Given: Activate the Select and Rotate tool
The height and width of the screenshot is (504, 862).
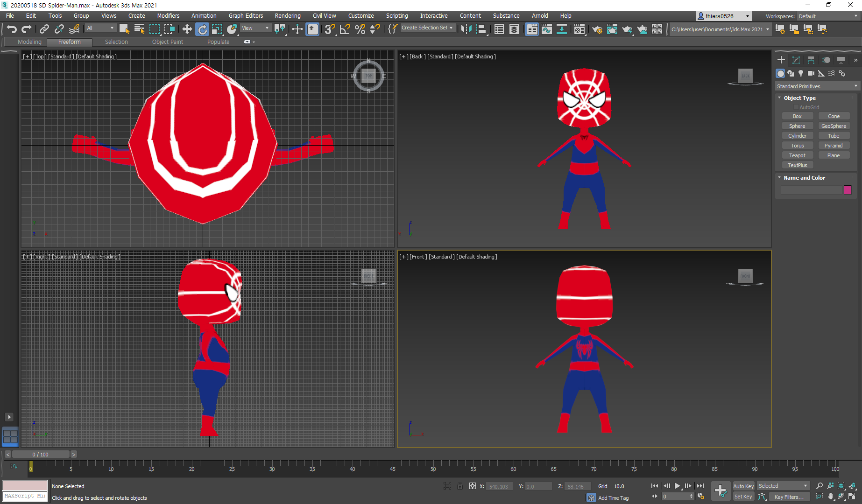Looking at the screenshot, I should point(202,29).
